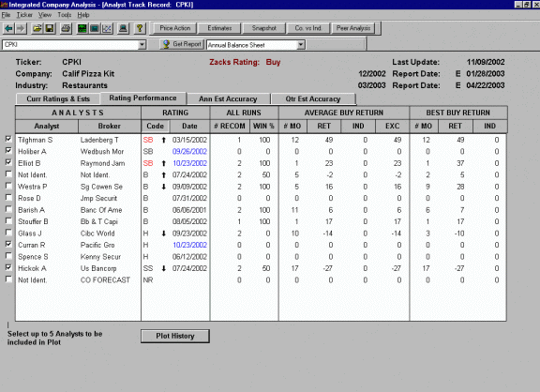Check the CO FORECAST row checkbox

pyautogui.click(x=8, y=279)
